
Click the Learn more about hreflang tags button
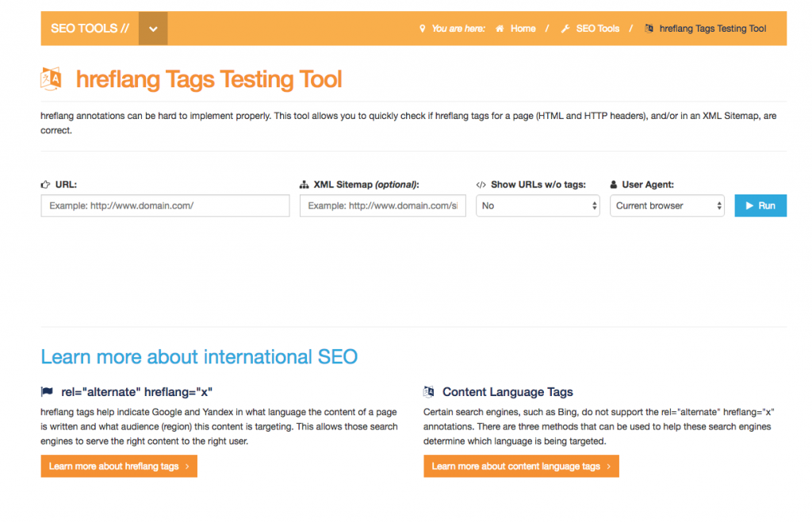pos(118,466)
